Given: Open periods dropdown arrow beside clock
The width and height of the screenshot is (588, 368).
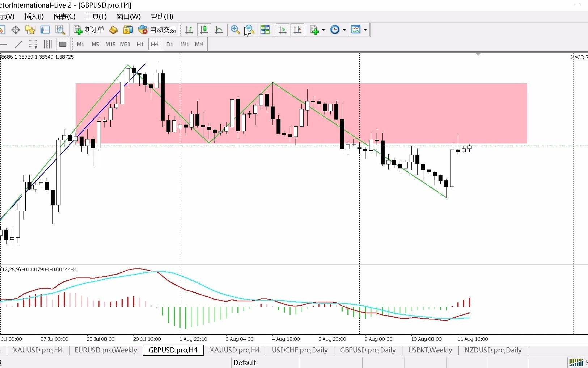Looking at the screenshot, I should pos(344,30).
